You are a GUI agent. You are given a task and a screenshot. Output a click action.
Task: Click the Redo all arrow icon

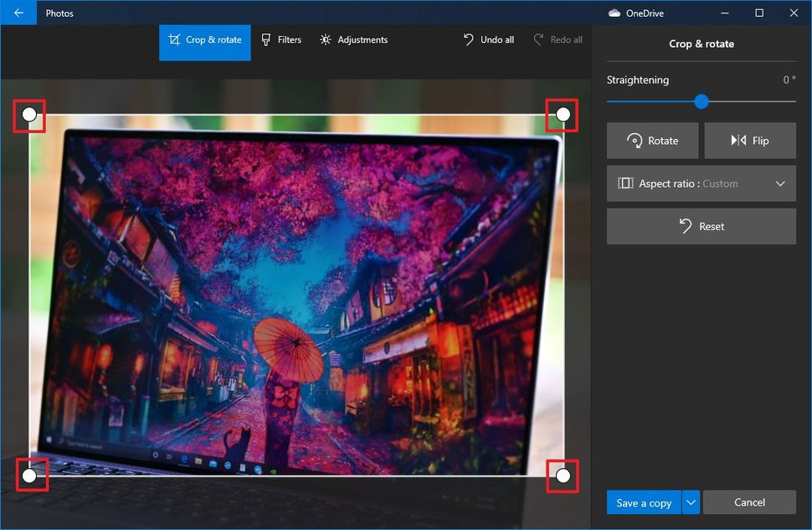(x=540, y=39)
